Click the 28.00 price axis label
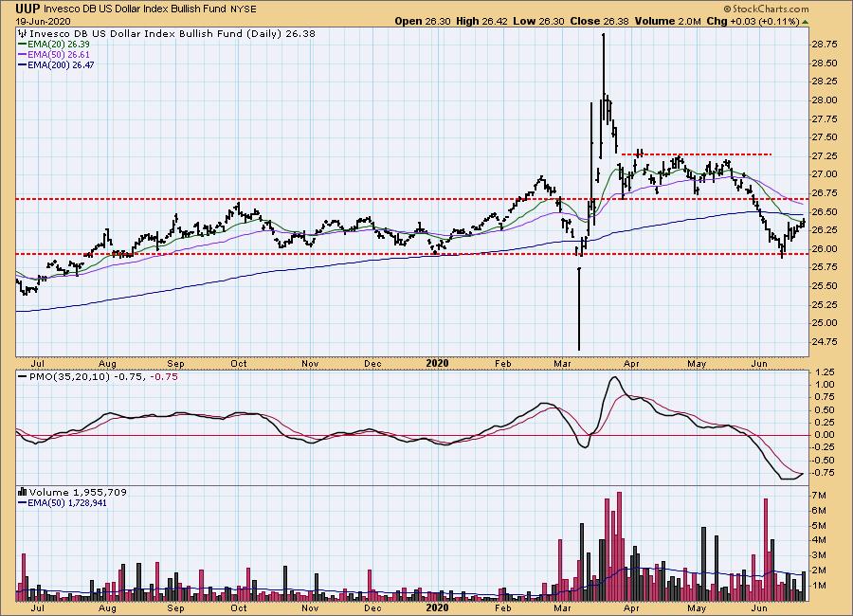 point(825,100)
